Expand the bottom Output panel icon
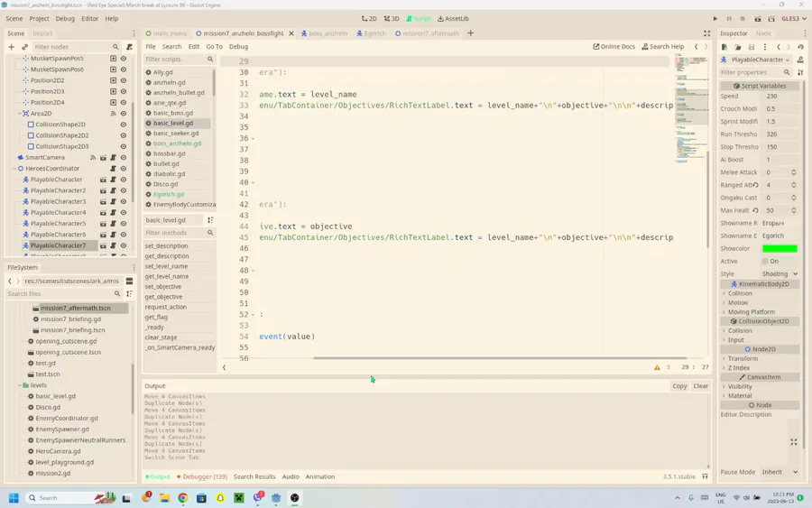812x508 pixels. coord(705,476)
